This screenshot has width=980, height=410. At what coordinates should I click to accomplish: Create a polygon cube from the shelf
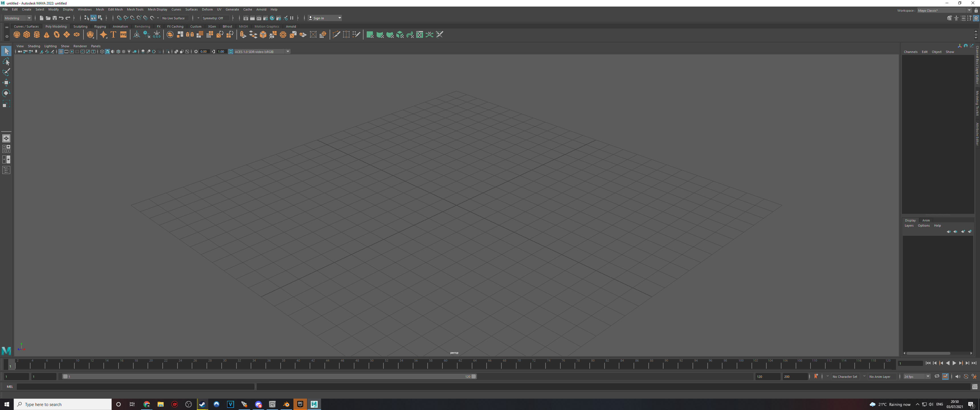[x=26, y=35]
